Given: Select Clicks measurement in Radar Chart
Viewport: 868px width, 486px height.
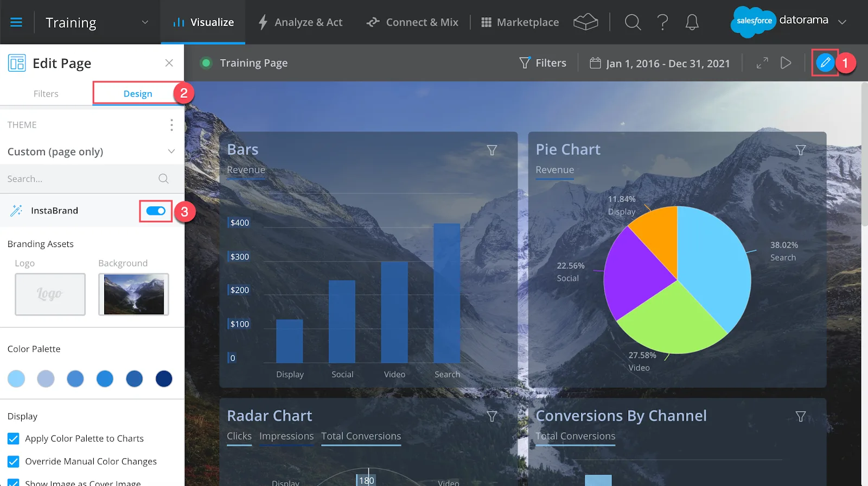Looking at the screenshot, I should [239, 436].
